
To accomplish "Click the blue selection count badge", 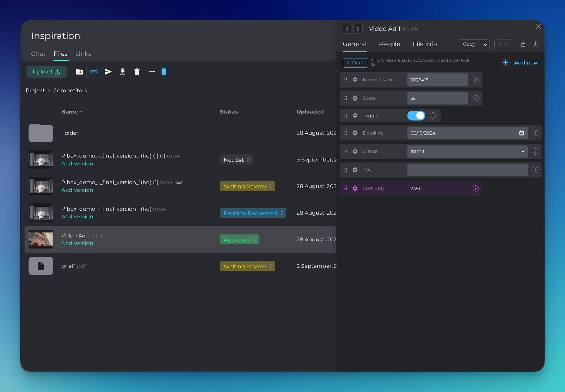I will [164, 72].
